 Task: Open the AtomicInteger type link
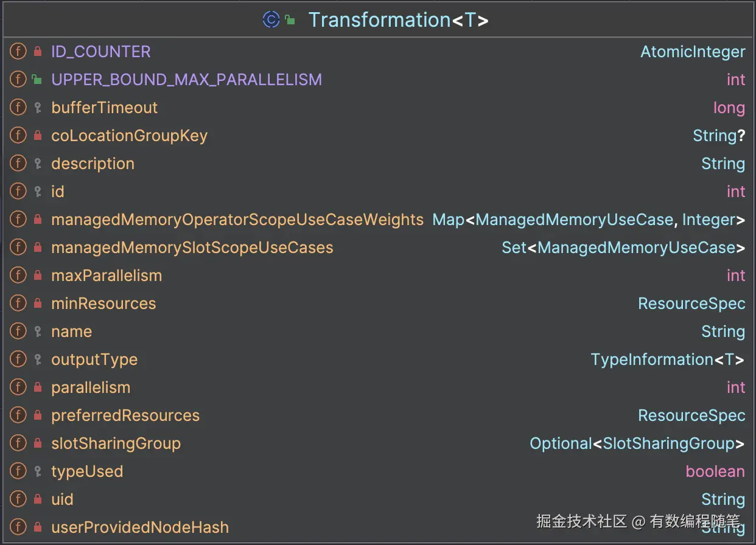click(x=693, y=52)
